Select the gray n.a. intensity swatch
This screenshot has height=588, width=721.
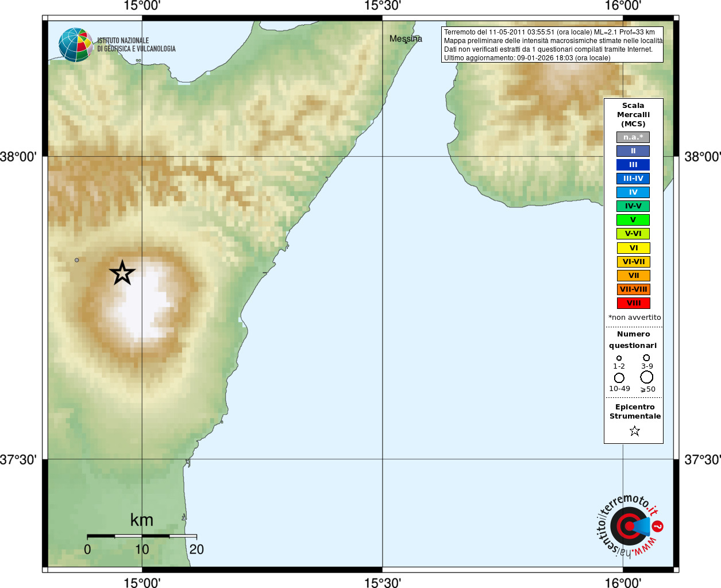633,137
